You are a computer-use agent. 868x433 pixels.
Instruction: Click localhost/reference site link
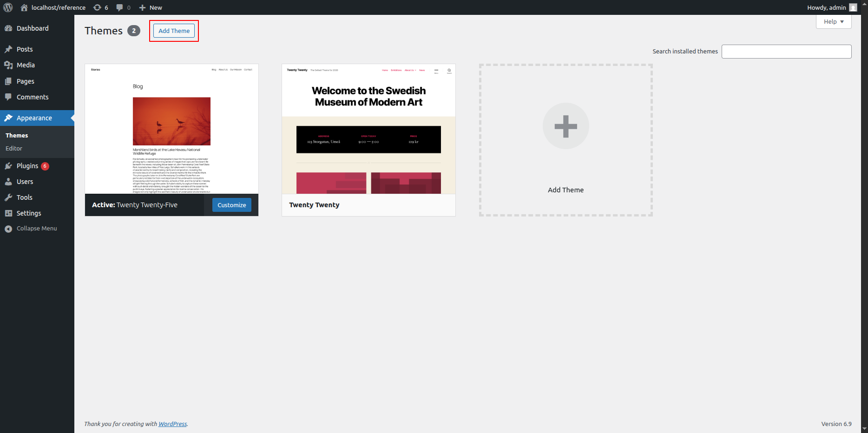click(x=59, y=7)
